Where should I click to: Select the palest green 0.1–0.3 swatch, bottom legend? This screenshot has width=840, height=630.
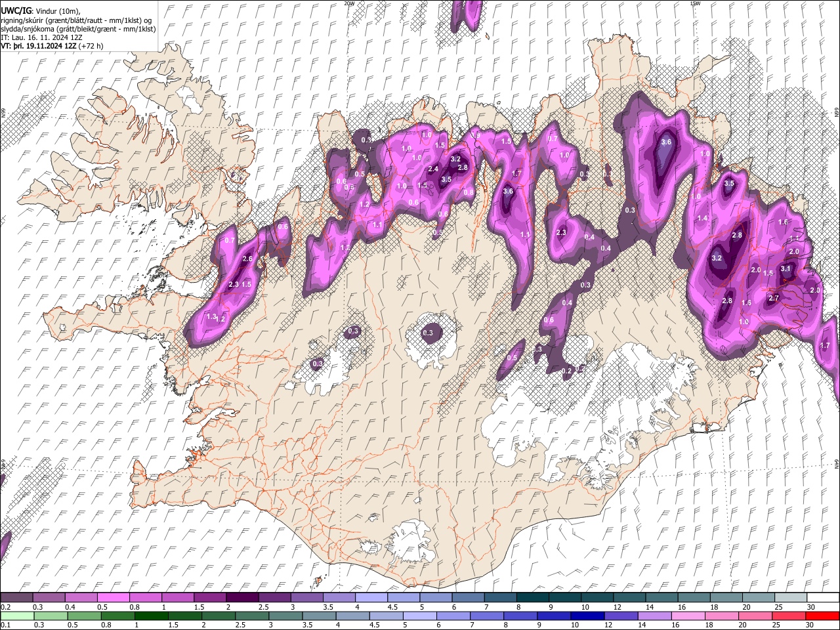point(18,616)
